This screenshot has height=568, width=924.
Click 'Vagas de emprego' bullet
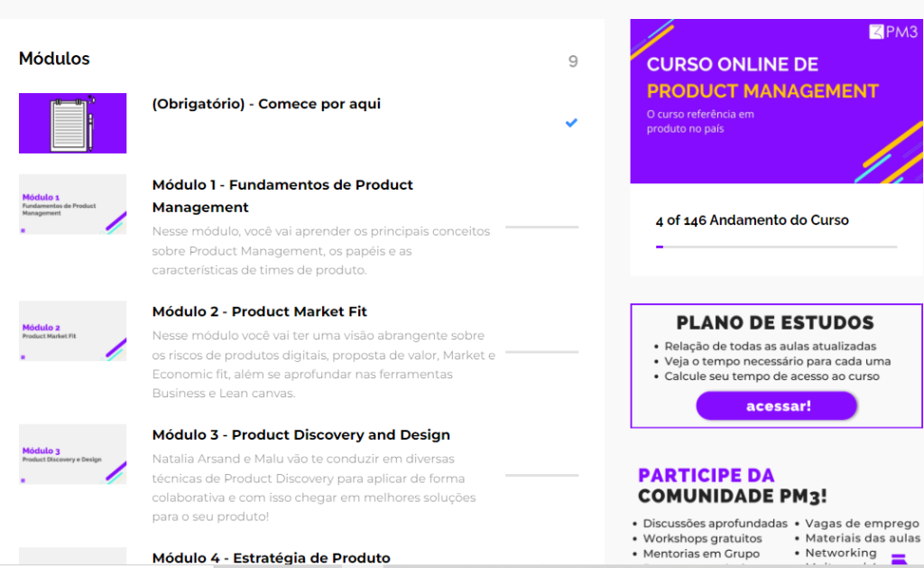coord(862,523)
